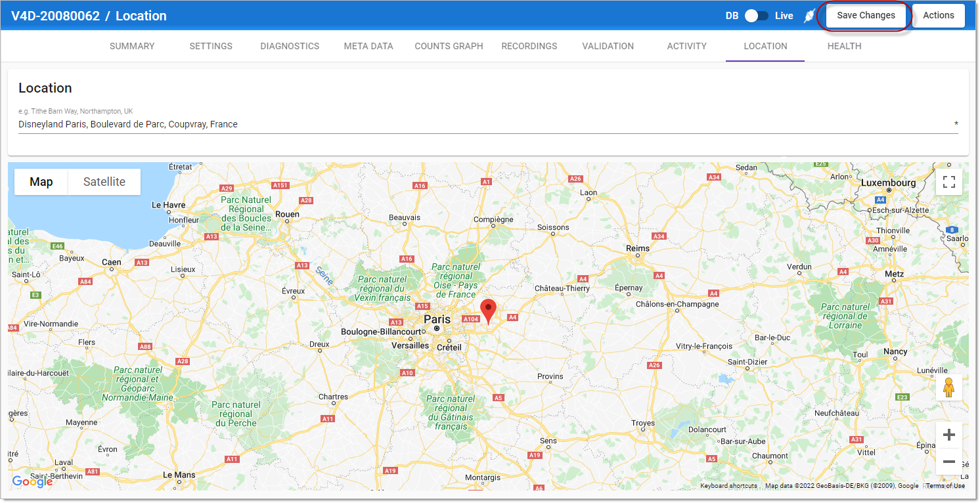Click the Chartres city label
980x503 pixels.
(333, 397)
